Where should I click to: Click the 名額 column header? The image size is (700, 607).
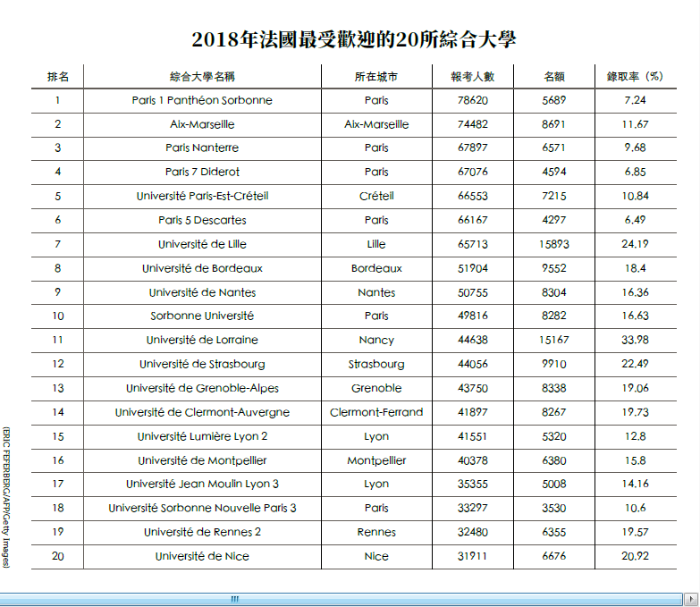tap(553, 77)
